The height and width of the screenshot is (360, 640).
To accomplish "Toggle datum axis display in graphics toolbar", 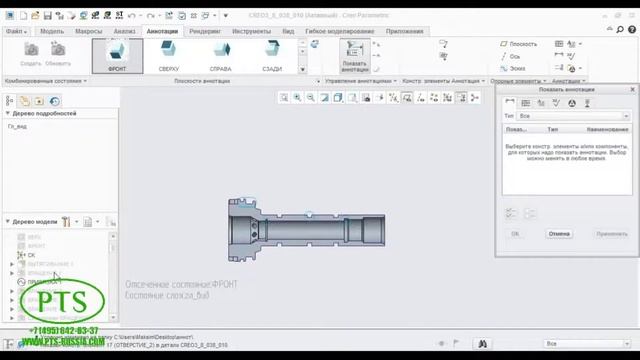I will pyautogui.click(x=420, y=98).
